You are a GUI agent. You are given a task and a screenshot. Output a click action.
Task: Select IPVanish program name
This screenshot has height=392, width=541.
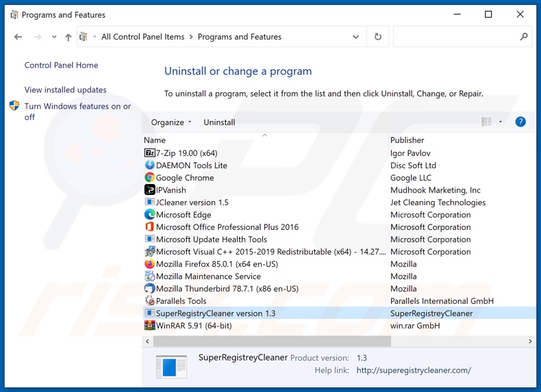[x=171, y=190]
